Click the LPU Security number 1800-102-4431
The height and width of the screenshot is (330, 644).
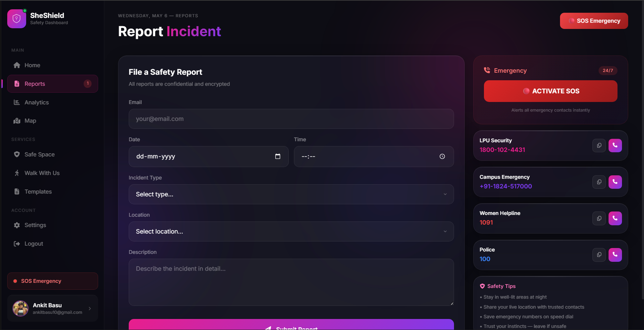click(502, 150)
